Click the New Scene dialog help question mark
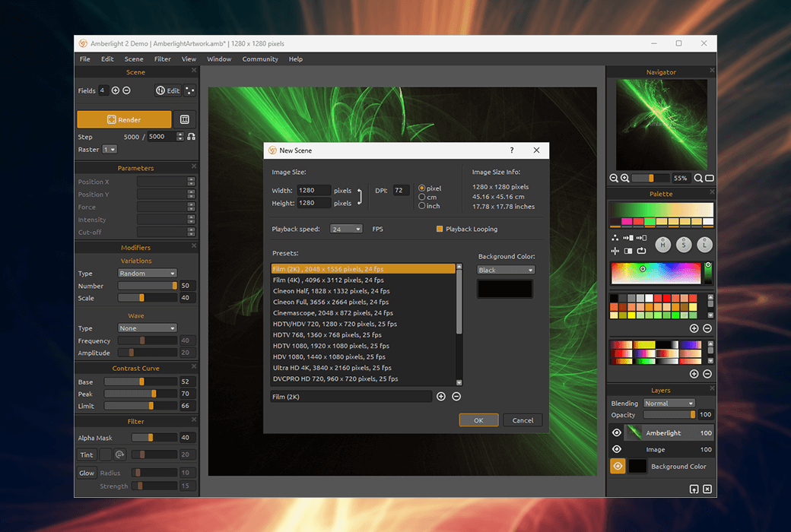Image resolution: width=791 pixels, height=532 pixels. [x=512, y=150]
